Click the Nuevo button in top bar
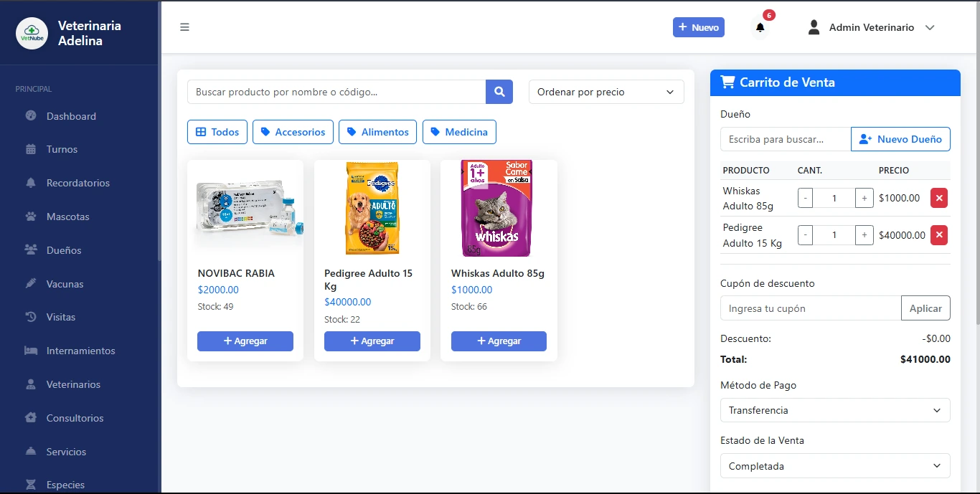The width and height of the screenshot is (980, 494). point(699,27)
